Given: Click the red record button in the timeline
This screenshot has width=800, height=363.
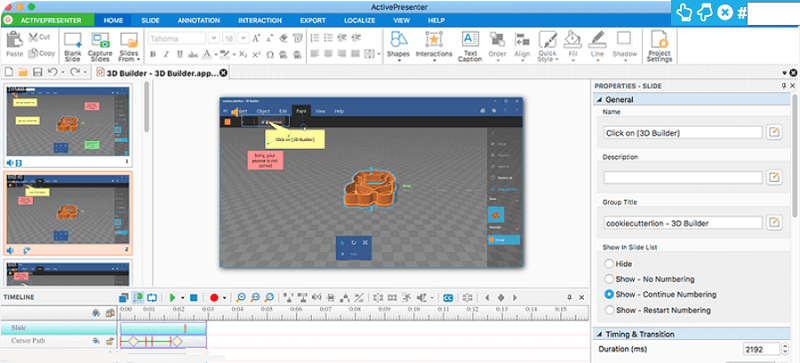Looking at the screenshot, I should [214, 297].
